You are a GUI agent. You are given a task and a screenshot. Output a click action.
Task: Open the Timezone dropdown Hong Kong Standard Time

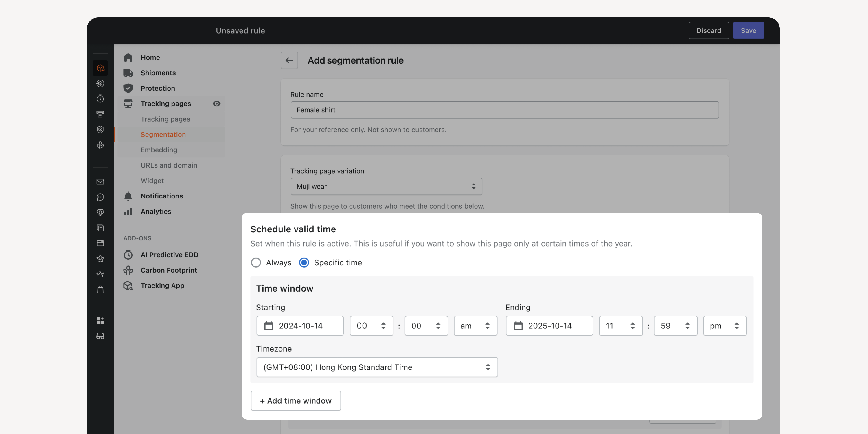377,367
